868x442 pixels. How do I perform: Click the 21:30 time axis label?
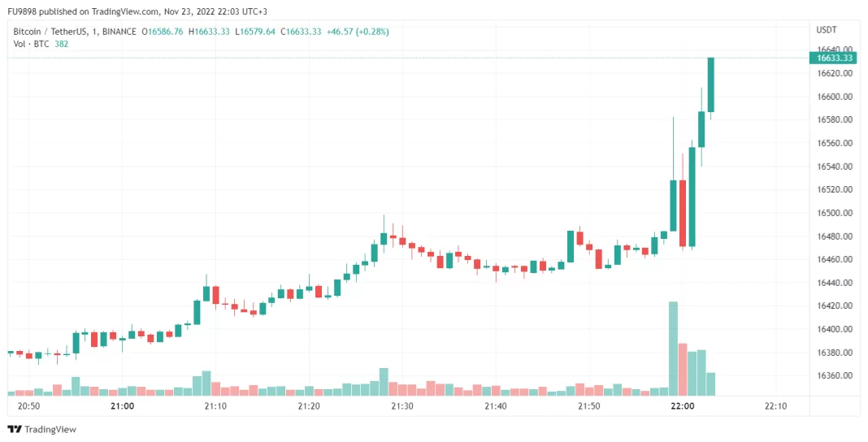click(401, 406)
